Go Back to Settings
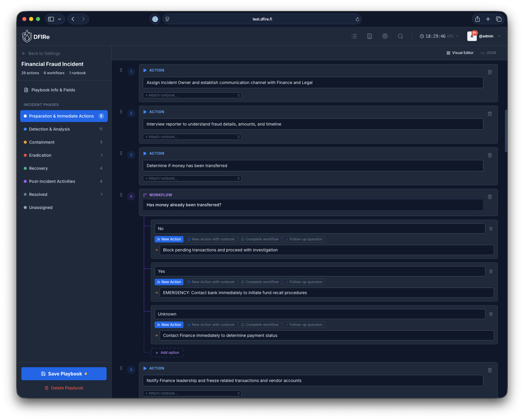Viewport: 524px width, 420px height. coord(41,53)
